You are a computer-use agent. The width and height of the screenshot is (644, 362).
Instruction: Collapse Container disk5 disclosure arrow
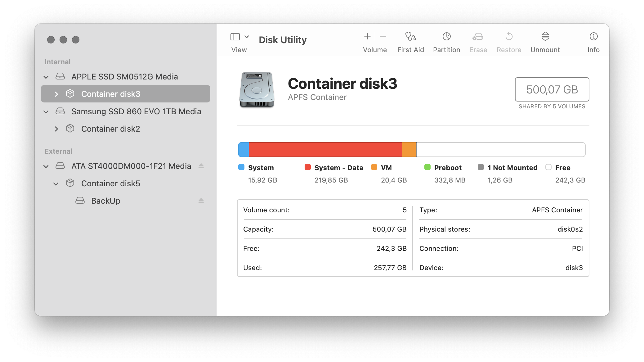[56, 184]
